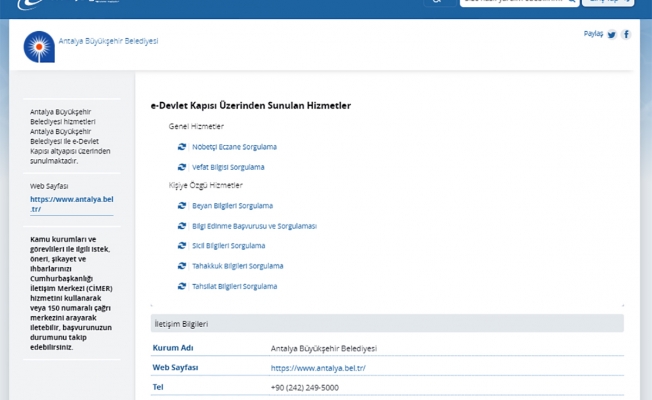Visit the antalya.bel.tr link in the sidebar
The height and width of the screenshot is (400, 652).
pos(71,204)
